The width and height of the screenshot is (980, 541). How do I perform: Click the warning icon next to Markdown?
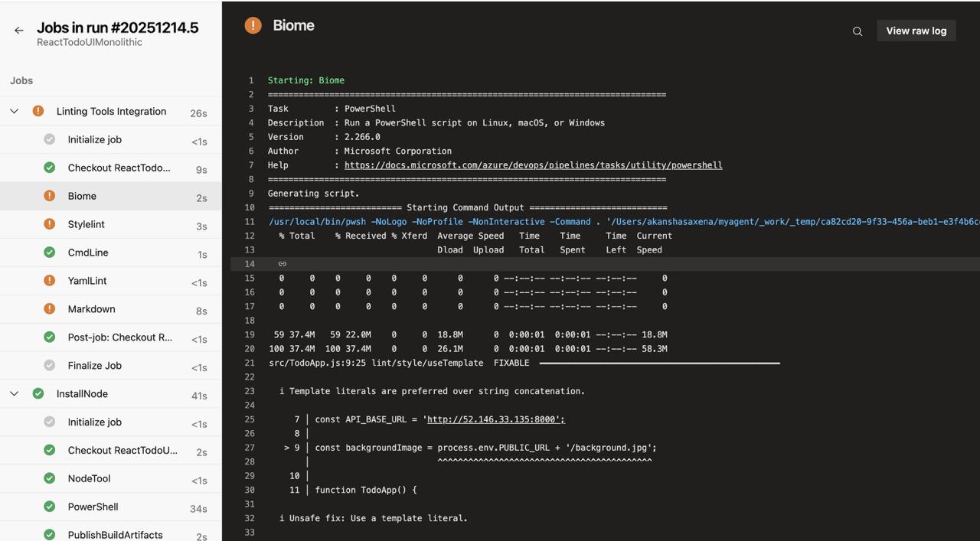(x=50, y=309)
